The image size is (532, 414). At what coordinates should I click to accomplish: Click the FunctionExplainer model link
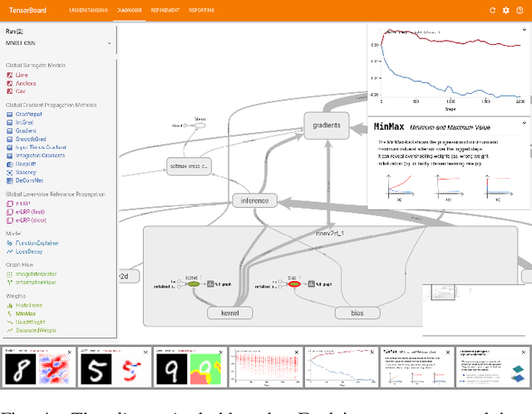[37, 244]
